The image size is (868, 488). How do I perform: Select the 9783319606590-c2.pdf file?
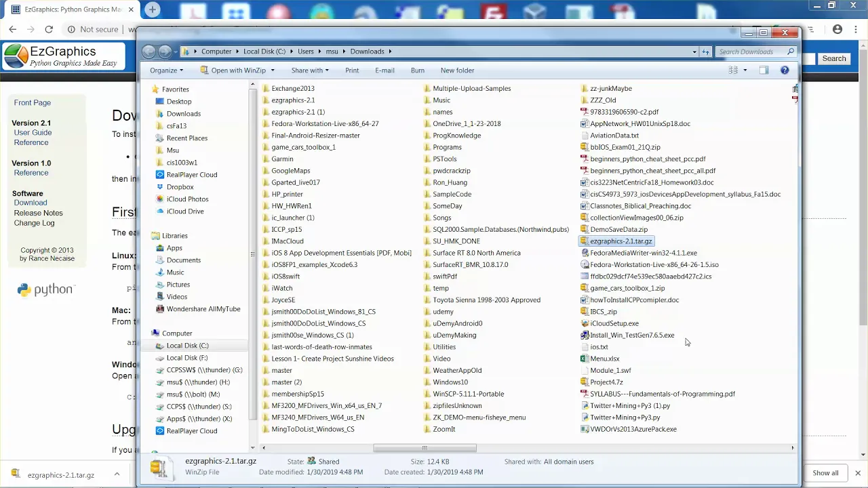(624, 112)
